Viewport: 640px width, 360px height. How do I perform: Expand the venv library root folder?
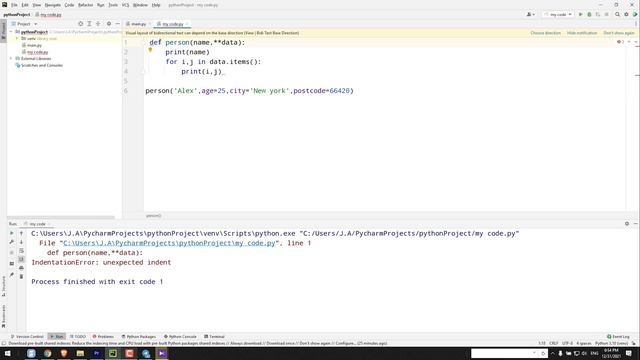point(17,38)
